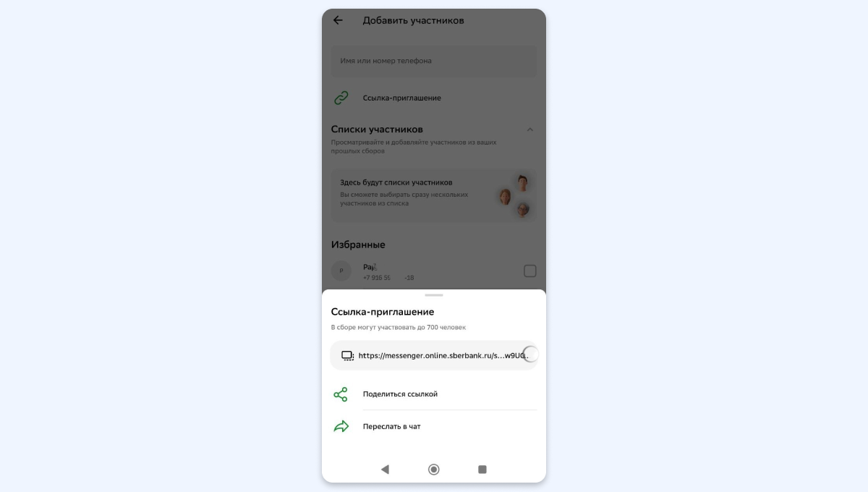This screenshot has width=868, height=492.
Task: Tap the Android home circle button
Action: [x=434, y=470]
